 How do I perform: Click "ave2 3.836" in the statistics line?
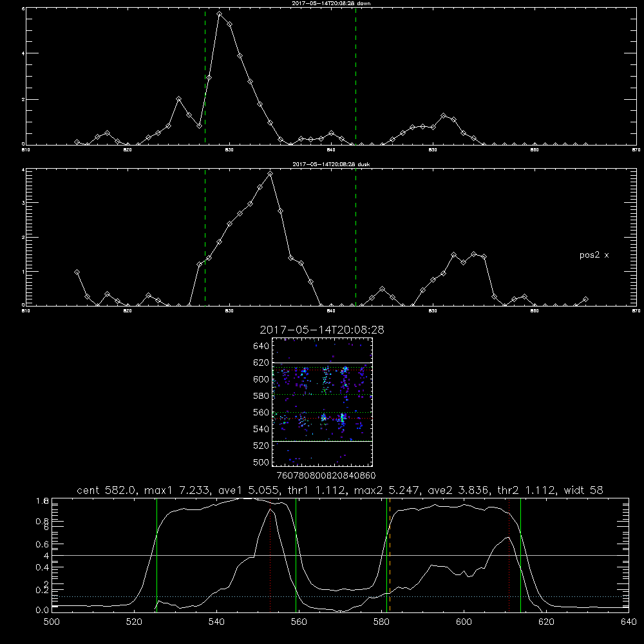pyautogui.click(x=457, y=490)
